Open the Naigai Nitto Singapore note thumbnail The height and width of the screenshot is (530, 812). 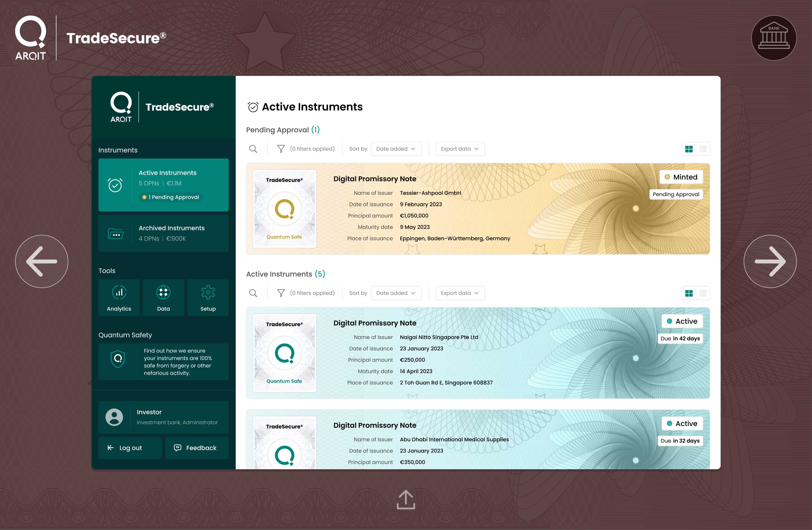[x=285, y=353]
